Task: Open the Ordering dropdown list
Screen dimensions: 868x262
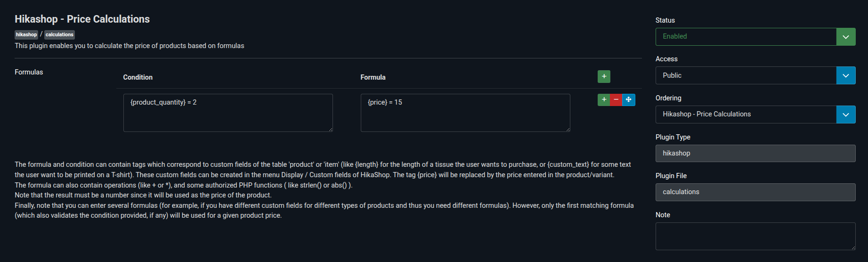Action: pyautogui.click(x=755, y=115)
